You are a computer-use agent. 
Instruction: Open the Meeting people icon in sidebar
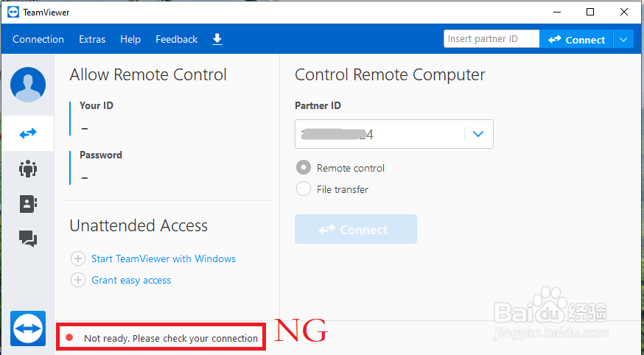(28, 169)
